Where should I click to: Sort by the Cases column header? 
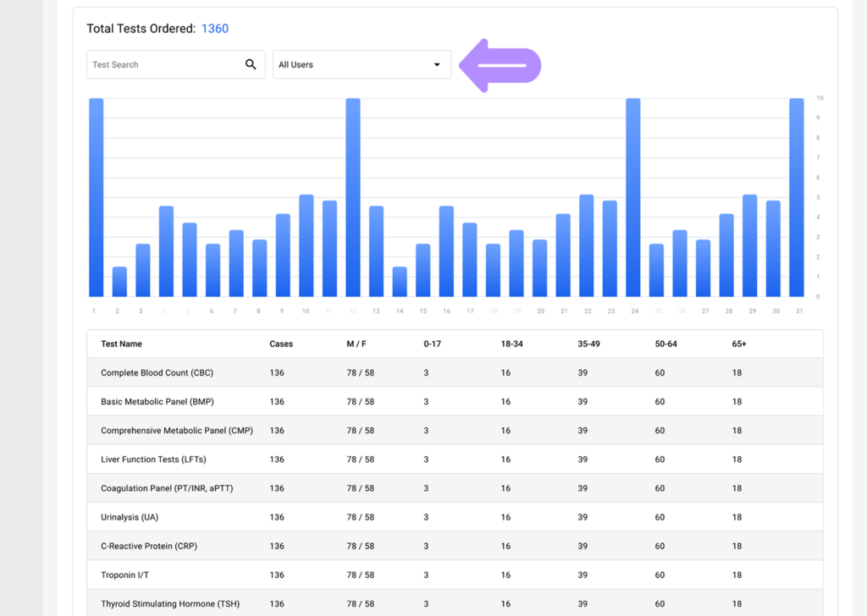(x=281, y=344)
